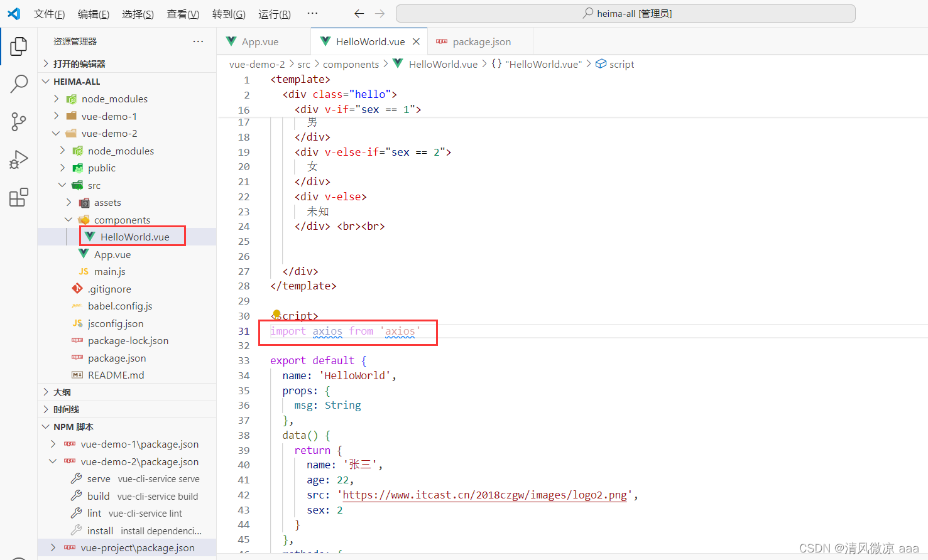928x560 pixels.
Task: Open the Extensions view
Action: (19, 197)
